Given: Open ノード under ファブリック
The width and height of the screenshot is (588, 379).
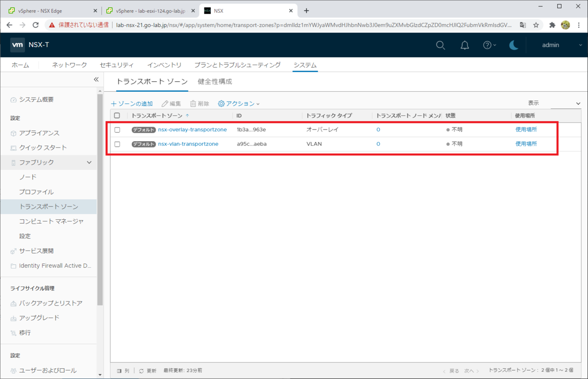Looking at the screenshot, I should click(28, 177).
